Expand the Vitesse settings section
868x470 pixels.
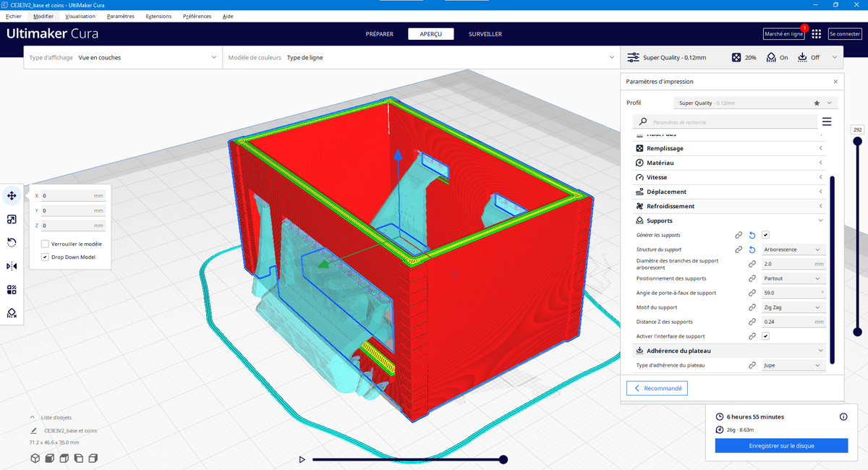tap(731, 177)
